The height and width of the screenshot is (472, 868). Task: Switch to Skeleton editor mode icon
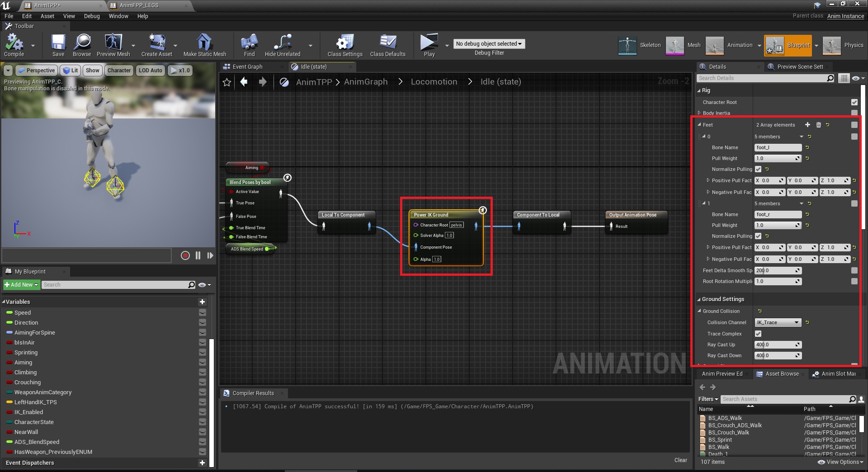click(627, 45)
